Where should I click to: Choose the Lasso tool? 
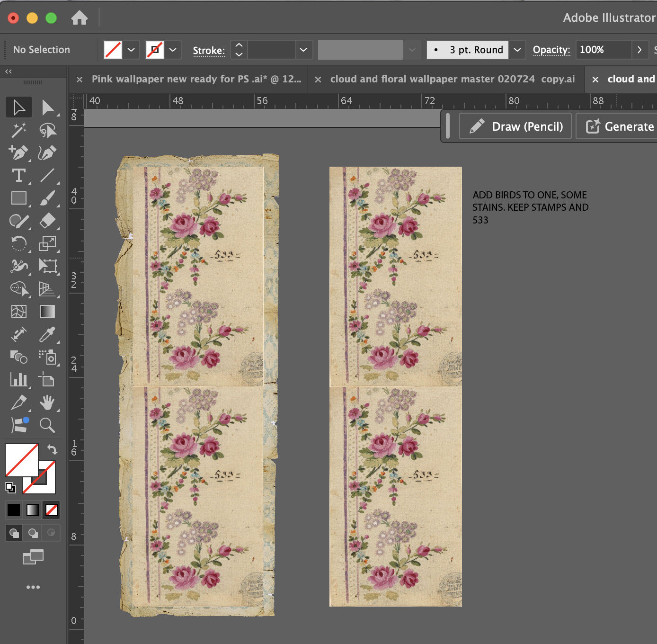pyautogui.click(x=47, y=130)
